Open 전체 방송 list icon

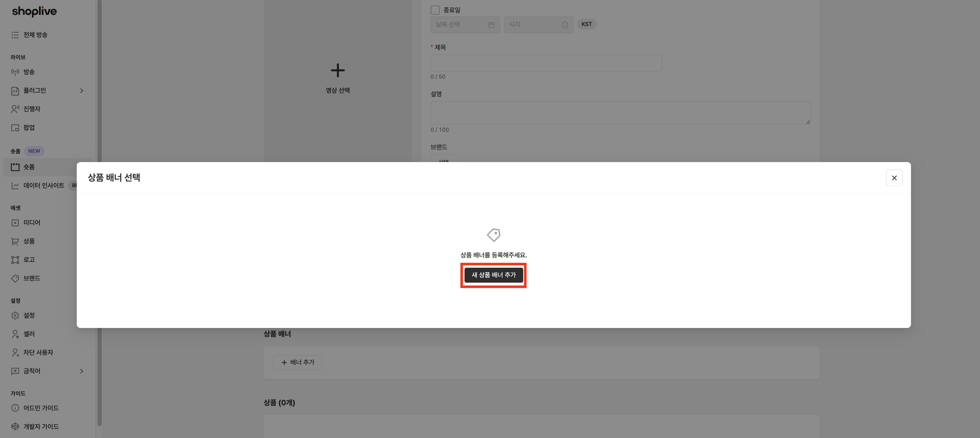coord(15,35)
